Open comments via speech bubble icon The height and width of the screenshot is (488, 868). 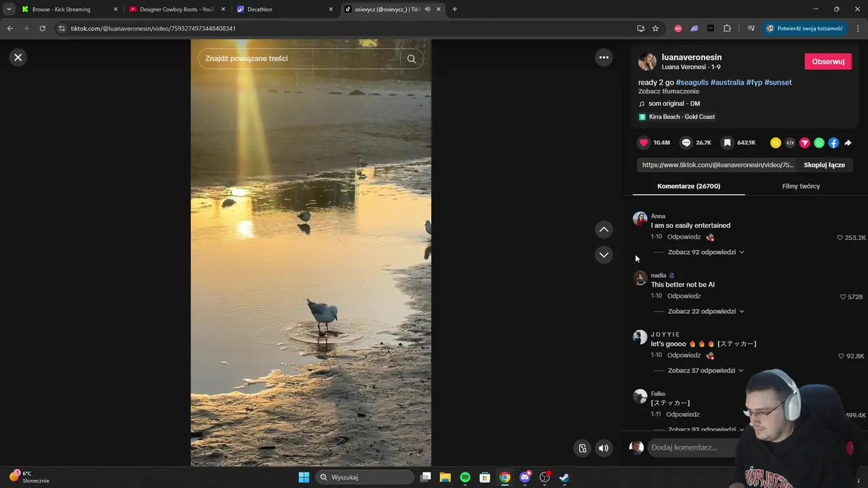tap(686, 143)
